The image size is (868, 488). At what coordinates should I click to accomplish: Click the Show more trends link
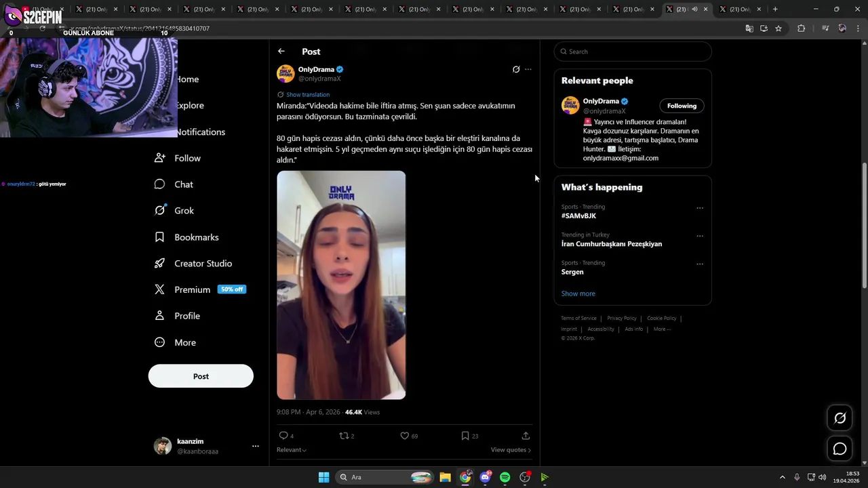tap(578, 293)
